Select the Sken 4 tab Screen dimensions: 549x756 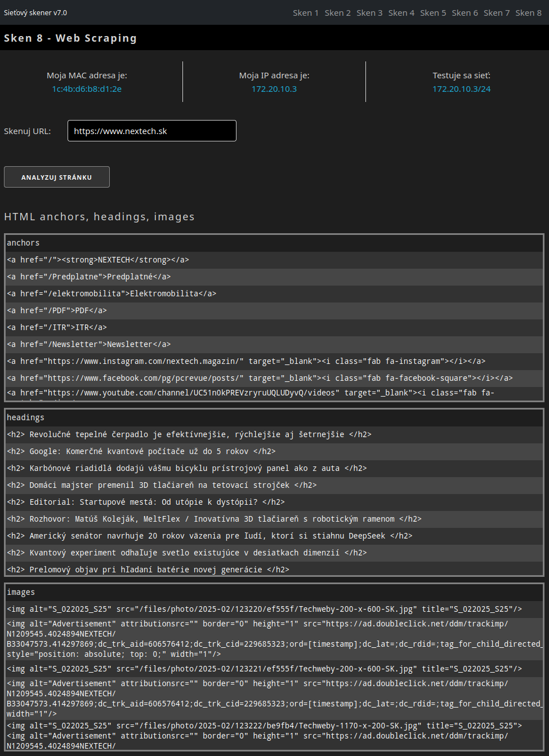[x=401, y=13]
